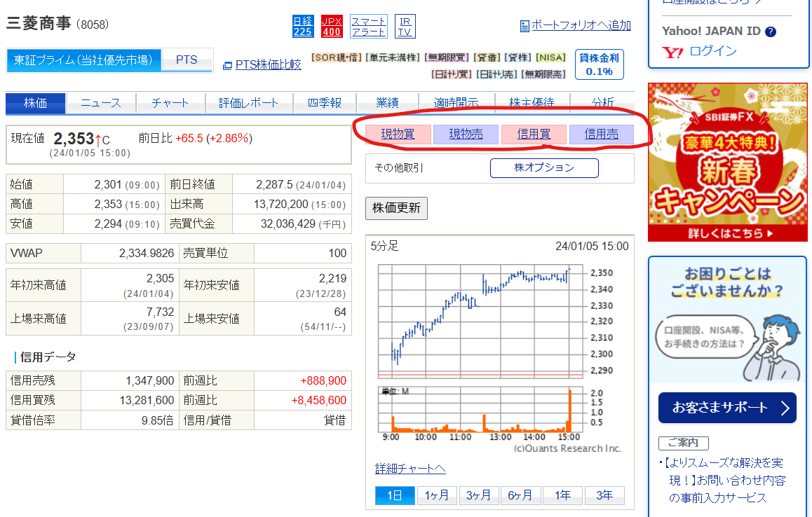Click the 日経225 index badge icon
The height and width of the screenshot is (517, 812).
click(x=303, y=25)
